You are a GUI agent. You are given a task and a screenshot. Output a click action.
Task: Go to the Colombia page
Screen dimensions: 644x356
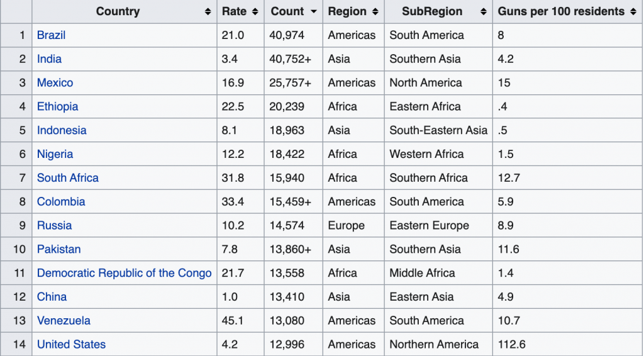click(x=61, y=202)
